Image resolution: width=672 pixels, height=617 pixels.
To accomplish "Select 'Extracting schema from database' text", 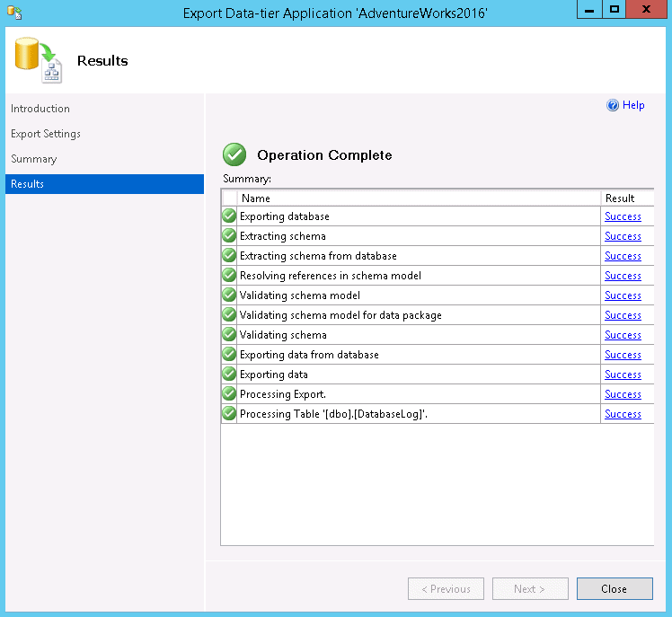I will [x=318, y=256].
